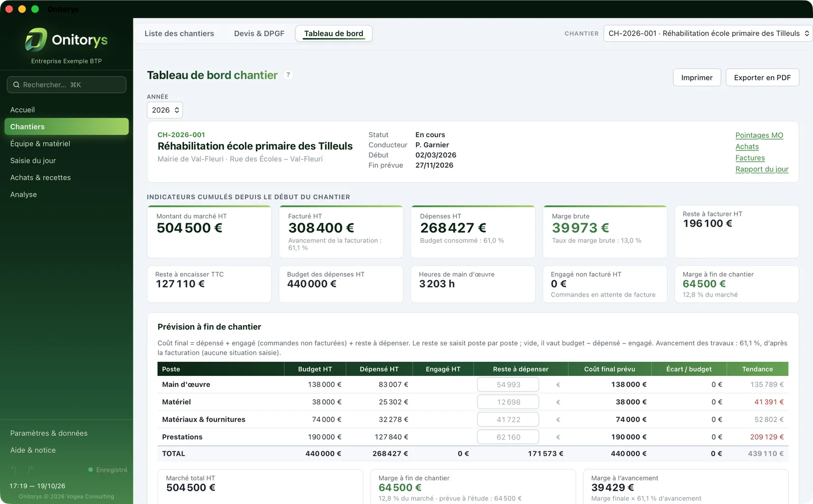Screen dimensions: 813x504
Task: Click the Reste à facturer HT card
Action: 737,232
